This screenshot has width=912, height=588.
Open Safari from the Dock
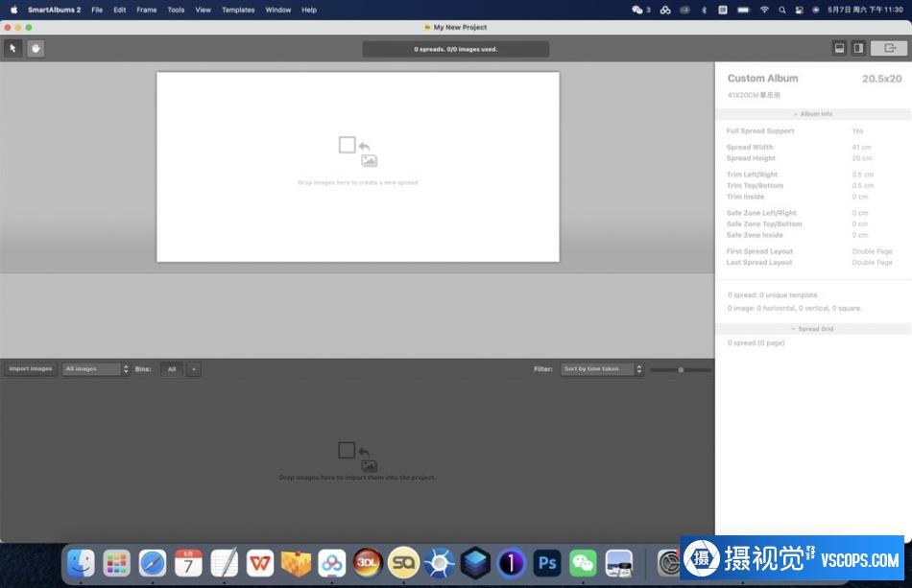[x=153, y=562]
